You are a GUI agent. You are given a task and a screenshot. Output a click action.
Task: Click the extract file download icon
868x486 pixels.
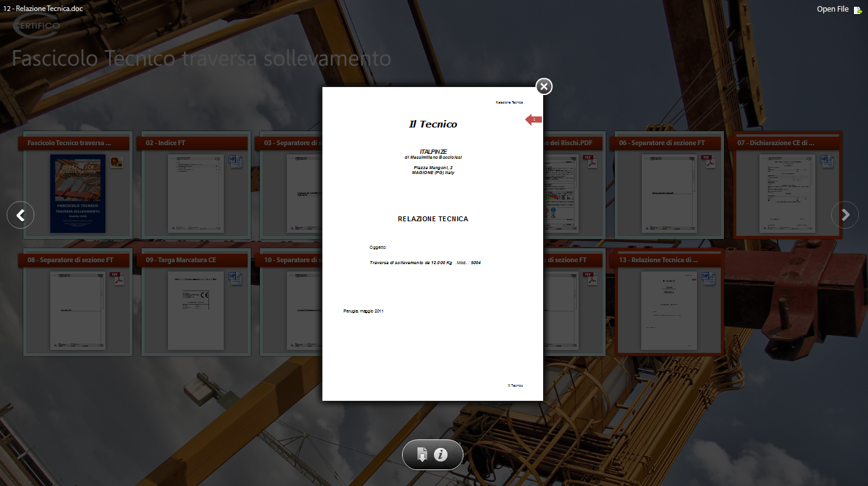click(422, 455)
